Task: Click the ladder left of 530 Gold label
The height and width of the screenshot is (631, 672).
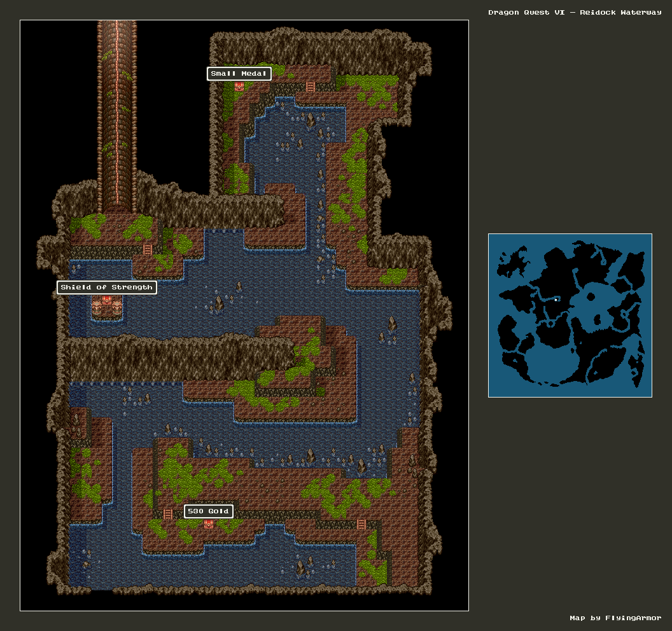Action: tap(167, 514)
